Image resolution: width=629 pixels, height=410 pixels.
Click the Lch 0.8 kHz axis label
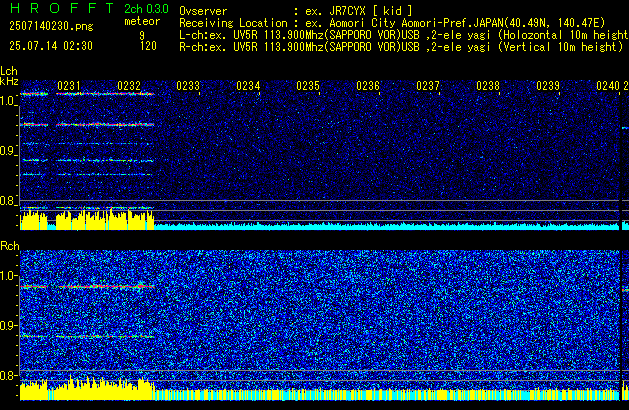tap(8, 201)
